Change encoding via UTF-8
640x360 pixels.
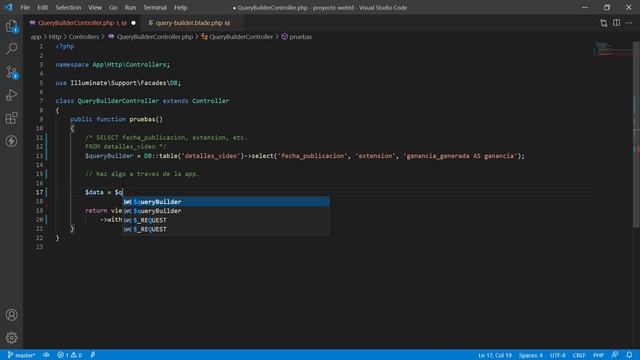point(558,355)
